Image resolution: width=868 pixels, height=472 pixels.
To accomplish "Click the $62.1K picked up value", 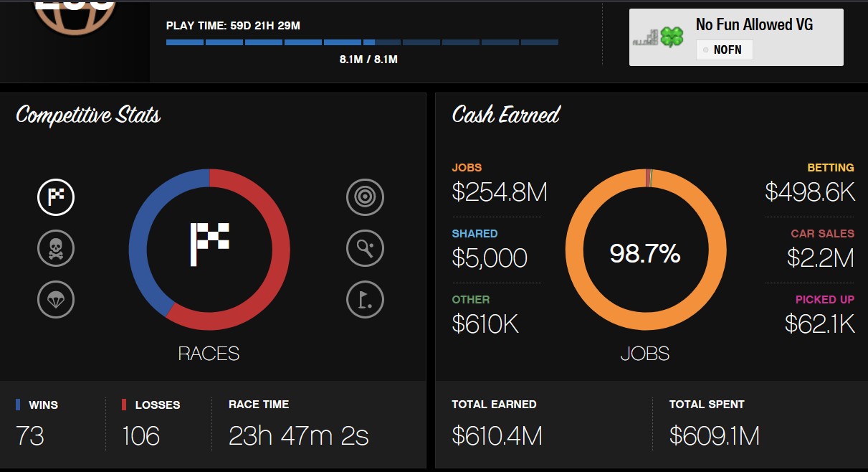I will coord(819,324).
